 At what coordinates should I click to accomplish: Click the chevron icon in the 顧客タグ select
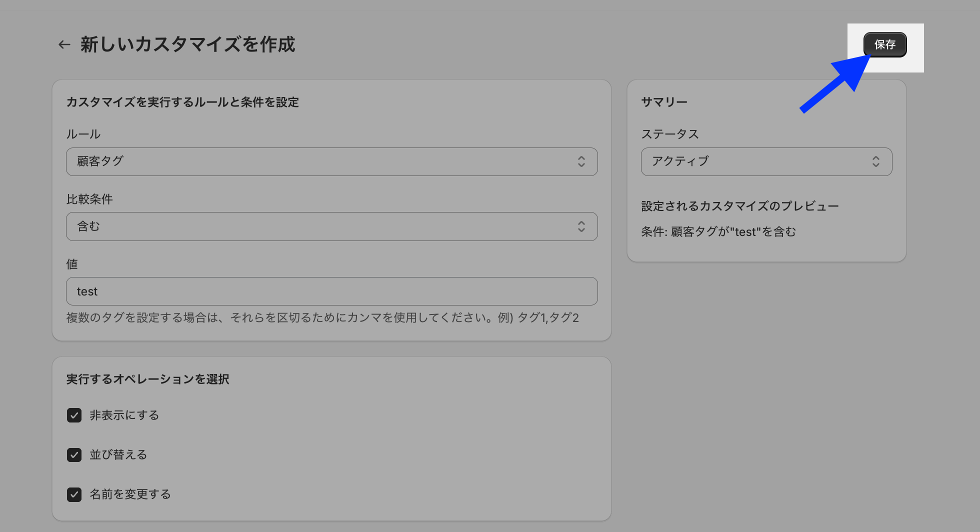[x=581, y=161]
